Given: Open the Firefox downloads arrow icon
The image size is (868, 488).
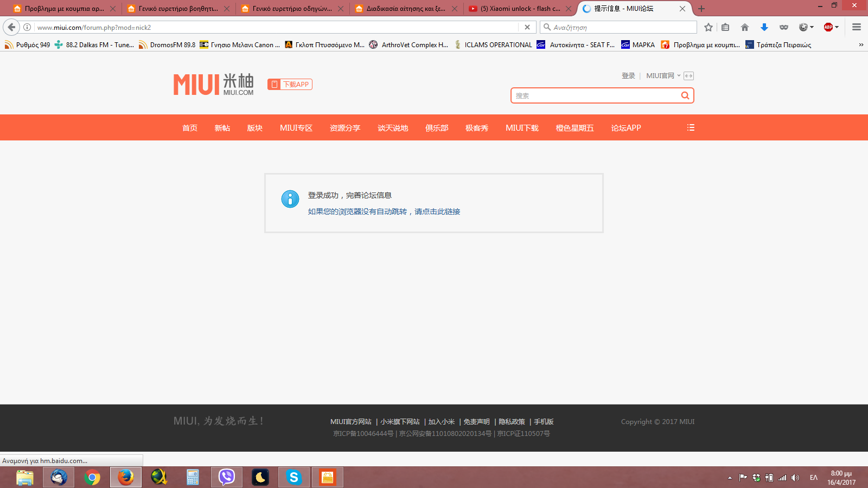Looking at the screenshot, I should pos(764,27).
